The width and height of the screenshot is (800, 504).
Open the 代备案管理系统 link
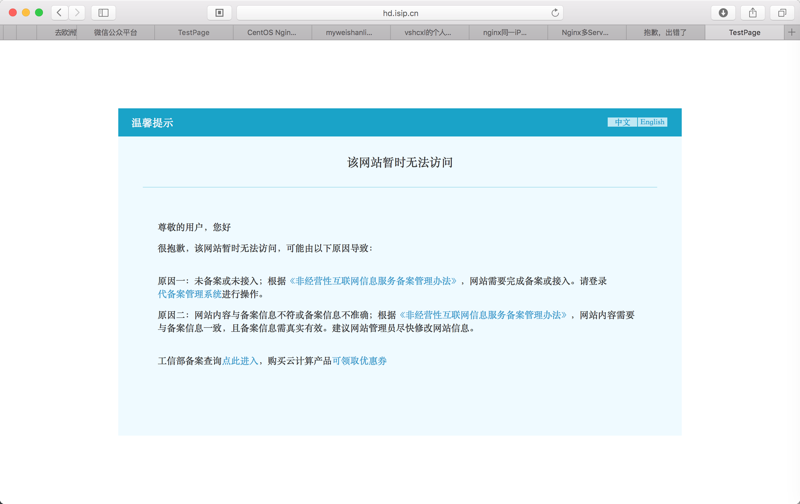pos(189,294)
